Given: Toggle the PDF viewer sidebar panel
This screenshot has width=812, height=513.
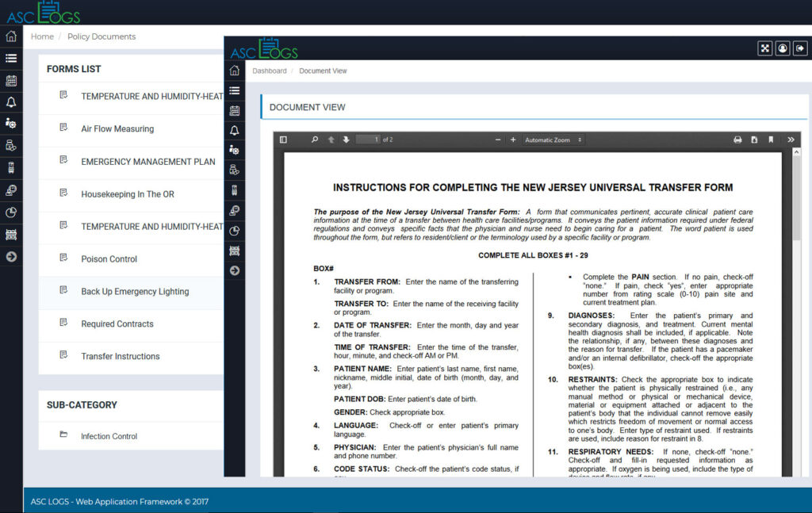Looking at the screenshot, I should tap(283, 140).
